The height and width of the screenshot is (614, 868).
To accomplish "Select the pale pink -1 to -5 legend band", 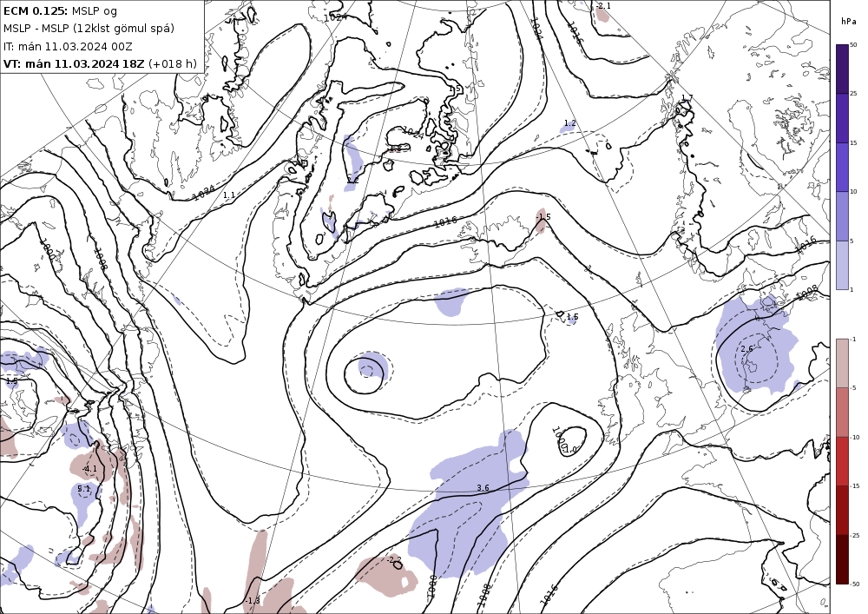I will [x=842, y=363].
